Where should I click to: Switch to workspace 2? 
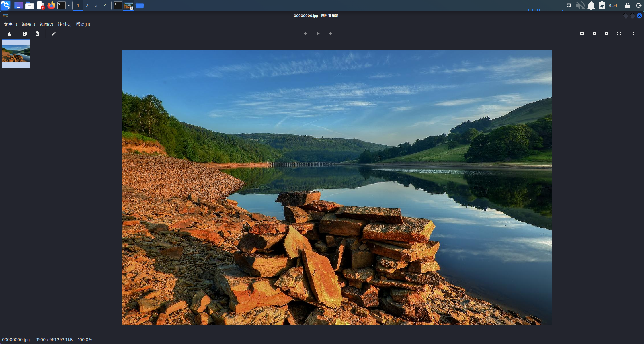(87, 5)
